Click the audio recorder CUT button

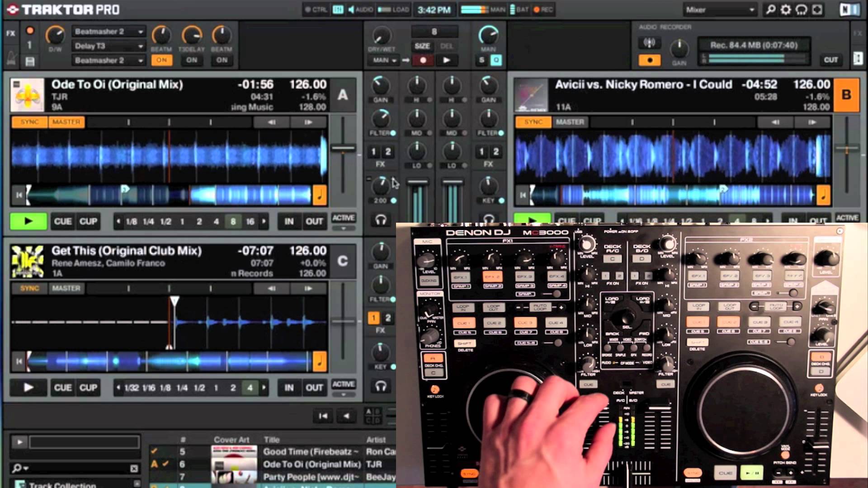(x=831, y=60)
